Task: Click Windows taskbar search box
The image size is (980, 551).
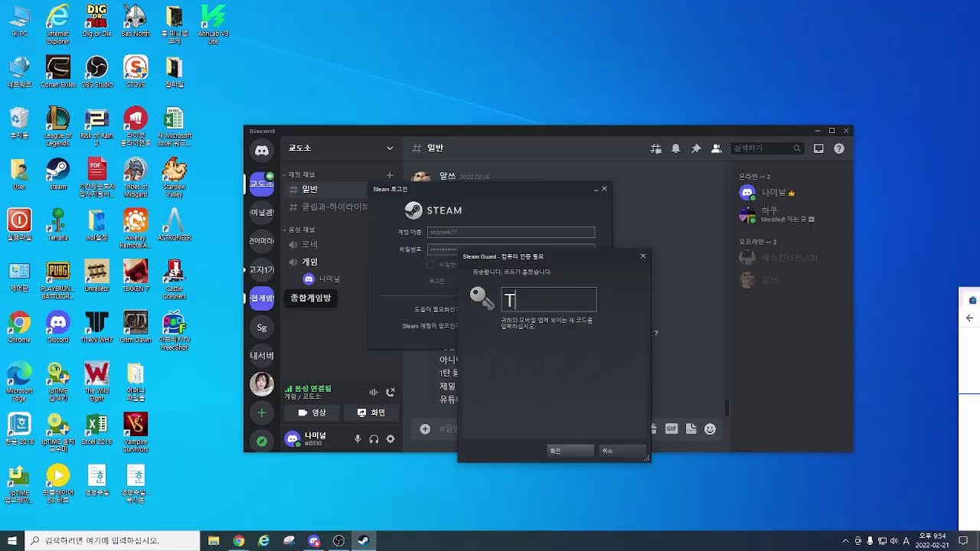Action: tap(112, 540)
